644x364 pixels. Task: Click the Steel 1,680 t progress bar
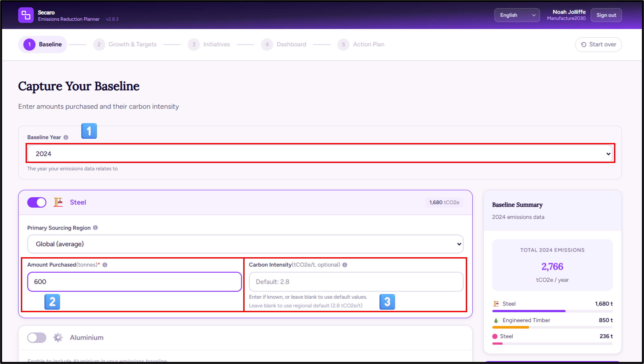tap(552, 311)
